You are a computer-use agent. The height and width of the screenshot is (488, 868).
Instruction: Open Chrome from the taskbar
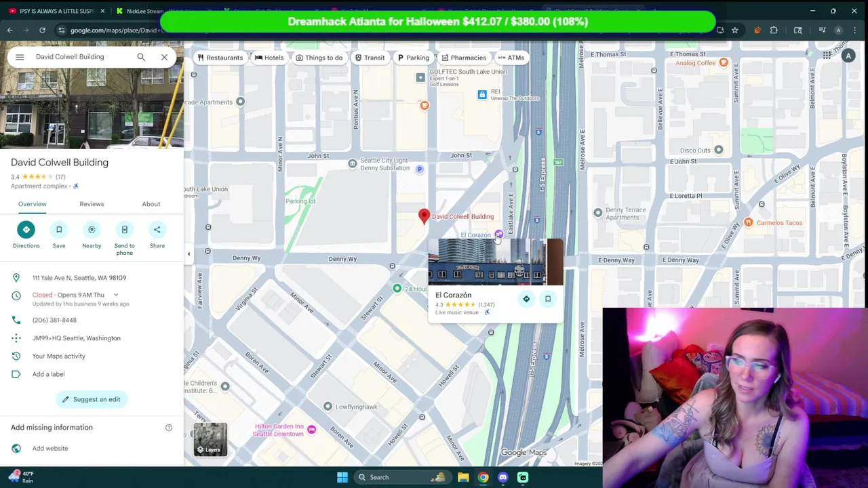[483, 477]
